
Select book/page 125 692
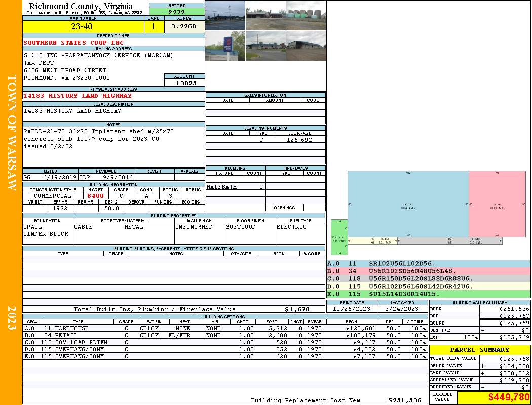pos(299,139)
